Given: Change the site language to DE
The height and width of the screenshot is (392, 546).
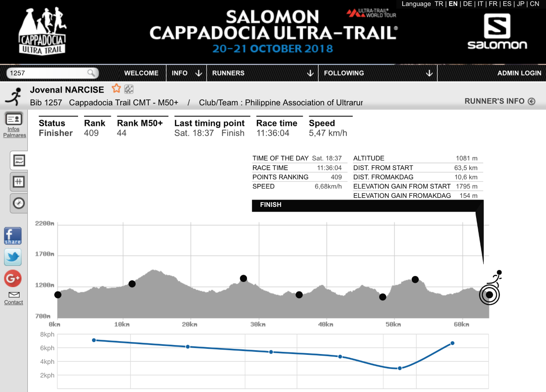Looking at the screenshot, I should tap(468, 4).
